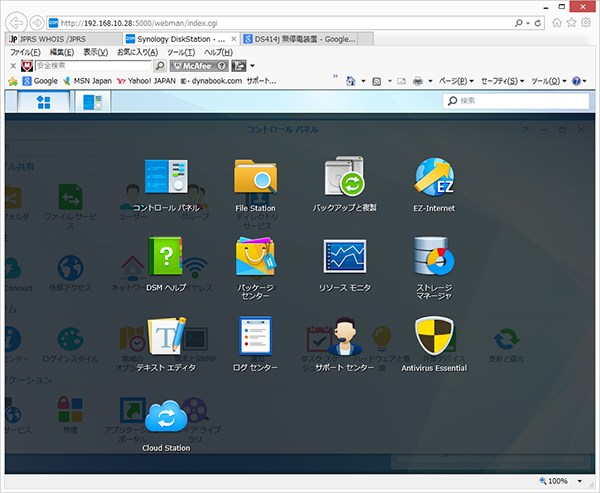This screenshot has width=600, height=493.
Task: Click the DSM search field
Action: 515,101
